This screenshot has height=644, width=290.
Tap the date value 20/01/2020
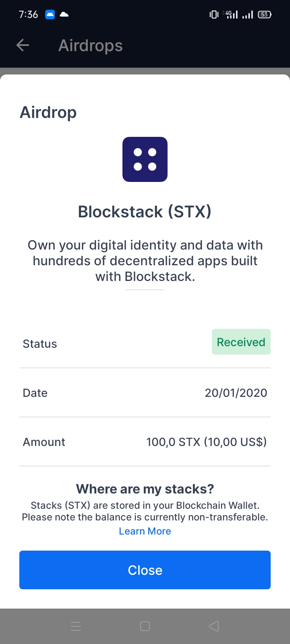pos(236,393)
